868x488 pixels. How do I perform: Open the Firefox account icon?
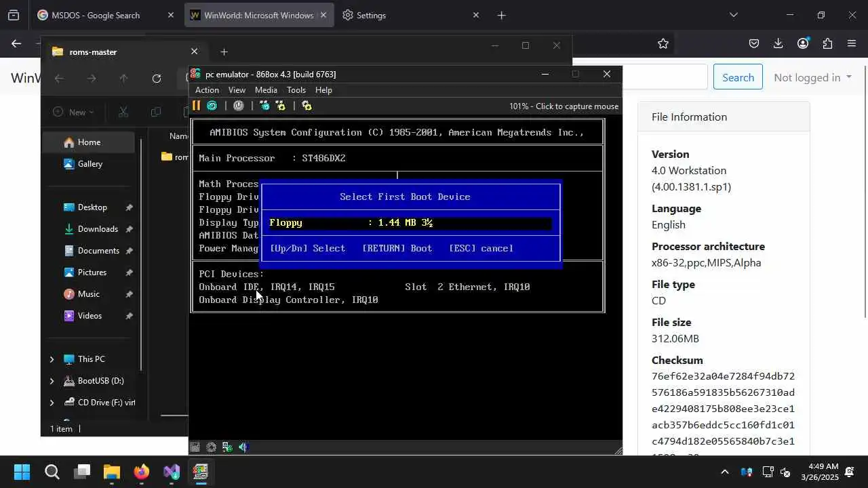click(x=803, y=43)
